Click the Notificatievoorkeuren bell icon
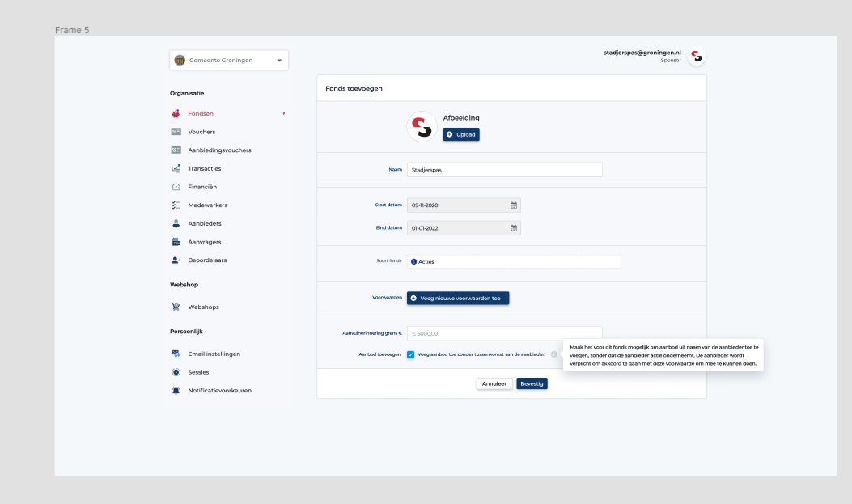The image size is (852, 504). point(176,391)
